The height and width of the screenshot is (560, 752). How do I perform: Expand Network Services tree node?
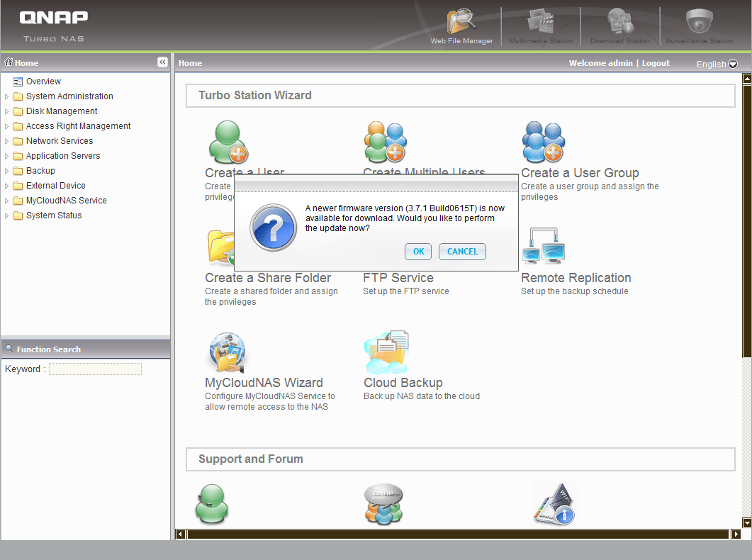[6, 141]
